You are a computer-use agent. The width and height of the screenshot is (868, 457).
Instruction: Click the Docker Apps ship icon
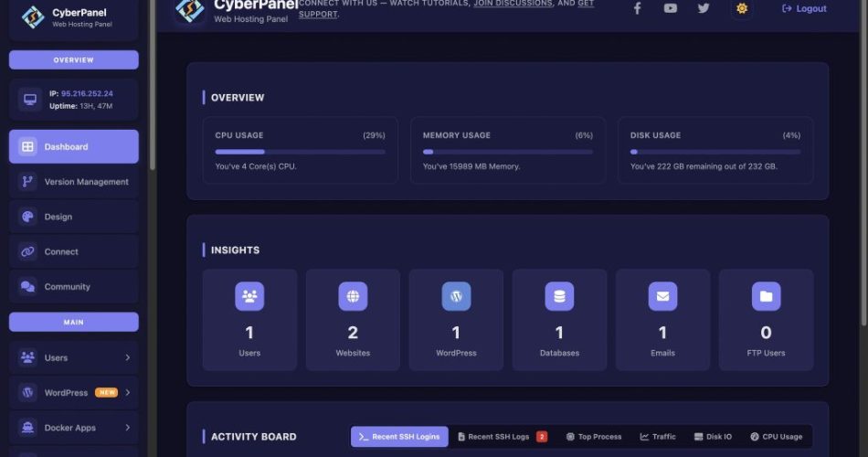click(x=27, y=428)
